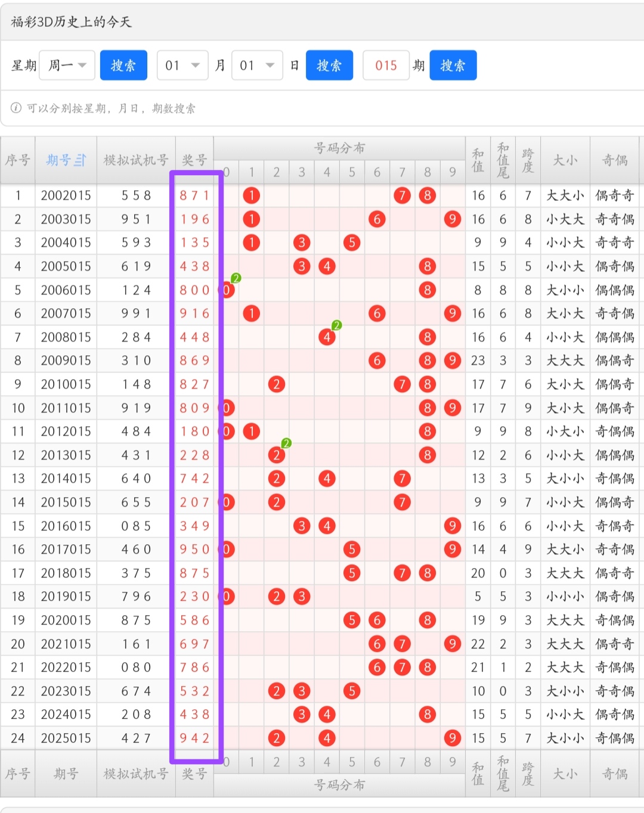Click the sort icon beside 期号 header
Screen dimensions: 644x813
pos(80,160)
